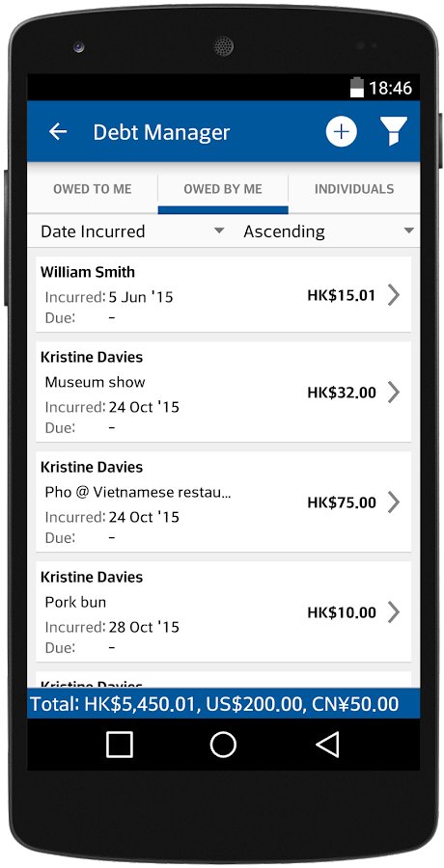Select the Owed By Me tab
The height and width of the screenshot is (868, 444).
point(223,189)
